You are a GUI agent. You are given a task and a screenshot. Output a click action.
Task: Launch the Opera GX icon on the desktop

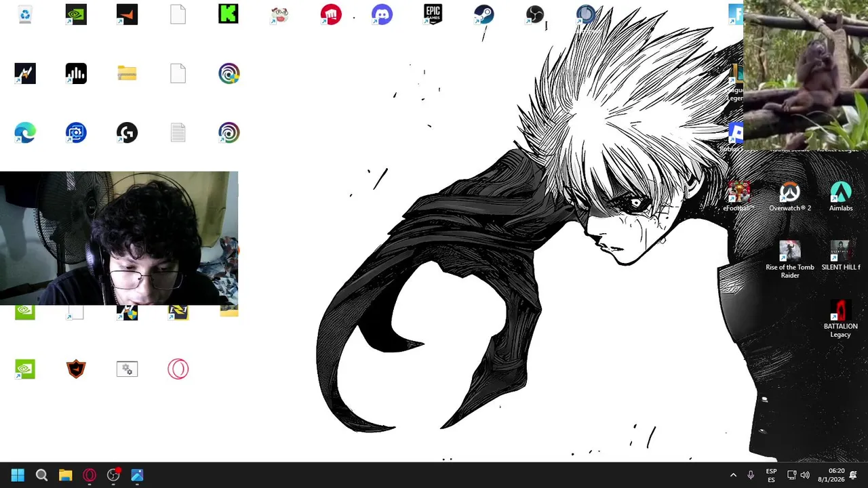tap(178, 369)
